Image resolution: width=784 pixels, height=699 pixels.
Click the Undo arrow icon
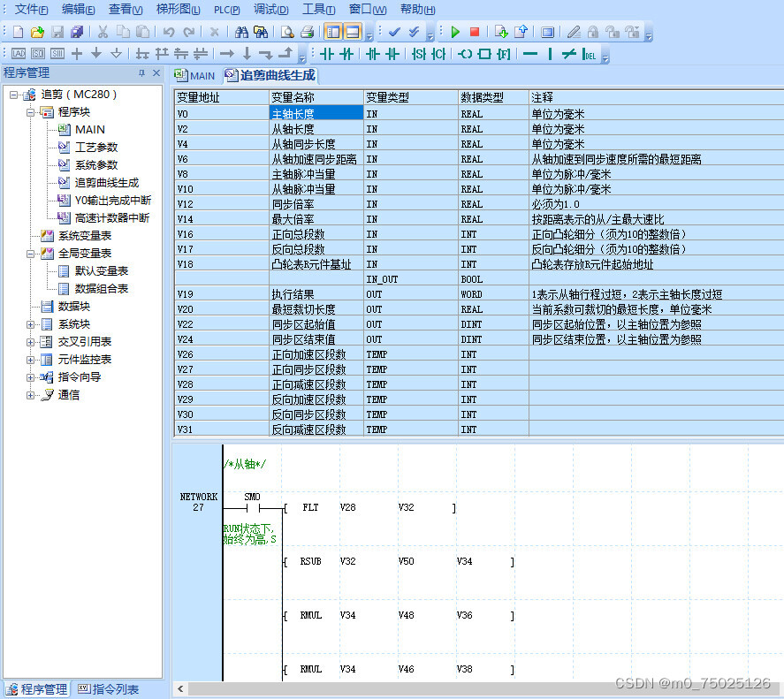pos(169,32)
